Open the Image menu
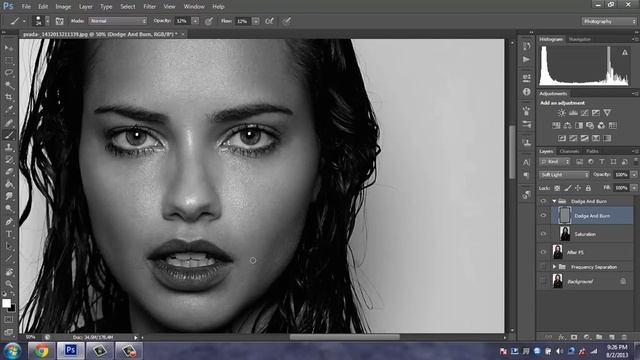Image resolution: width=640 pixels, height=360 pixels. click(x=63, y=7)
